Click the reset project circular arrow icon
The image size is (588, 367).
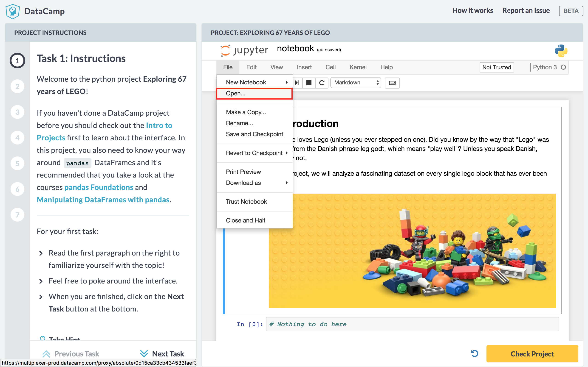click(475, 353)
